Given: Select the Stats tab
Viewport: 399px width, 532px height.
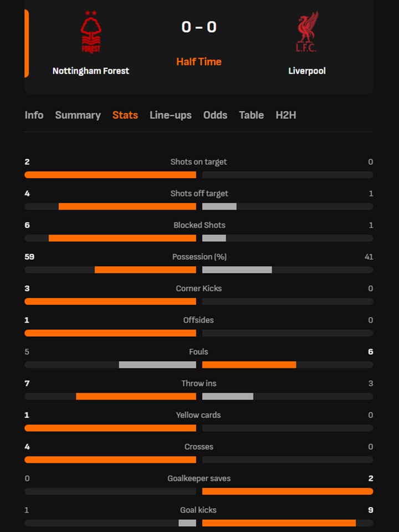Looking at the screenshot, I should tap(125, 115).
